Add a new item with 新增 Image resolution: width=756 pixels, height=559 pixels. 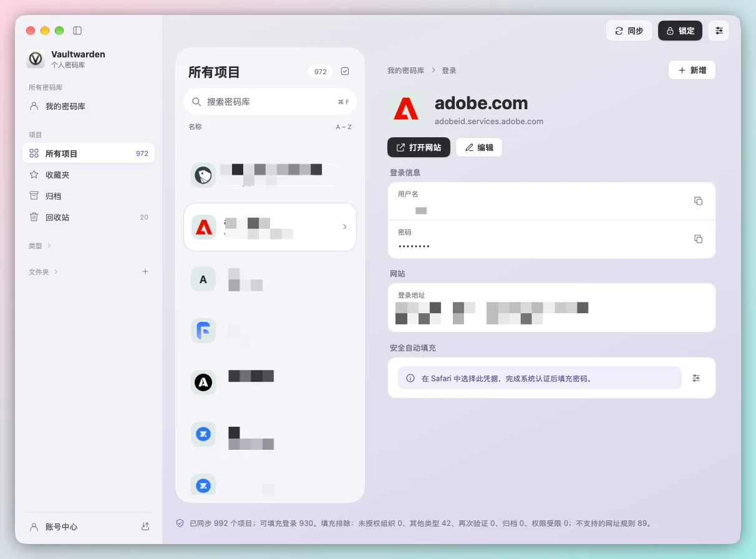(x=692, y=70)
